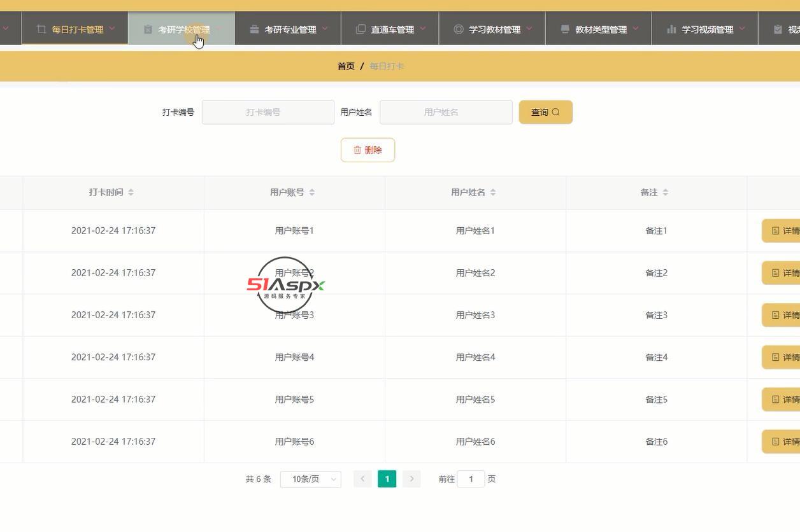Open the 10条/页 page size dropdown
This screenshot has width=800, height=532.
(311, 479)
